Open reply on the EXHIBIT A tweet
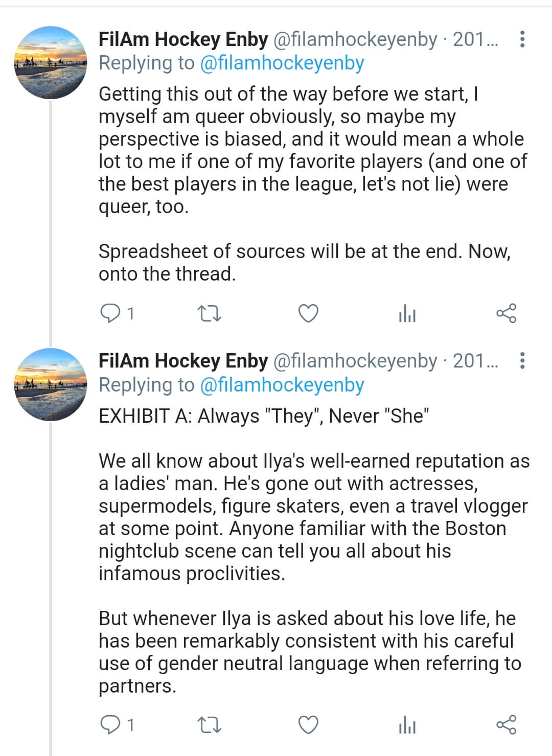Screen dimensions: 552x756 point(117,725)
